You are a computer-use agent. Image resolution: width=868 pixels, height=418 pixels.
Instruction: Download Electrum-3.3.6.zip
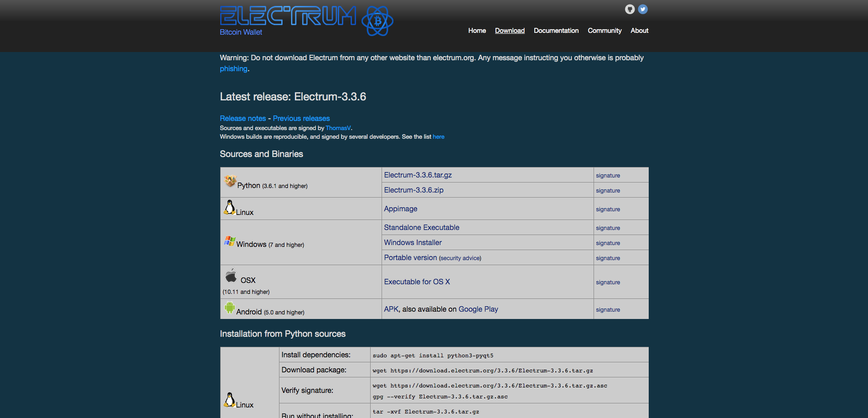pos(413,190)
